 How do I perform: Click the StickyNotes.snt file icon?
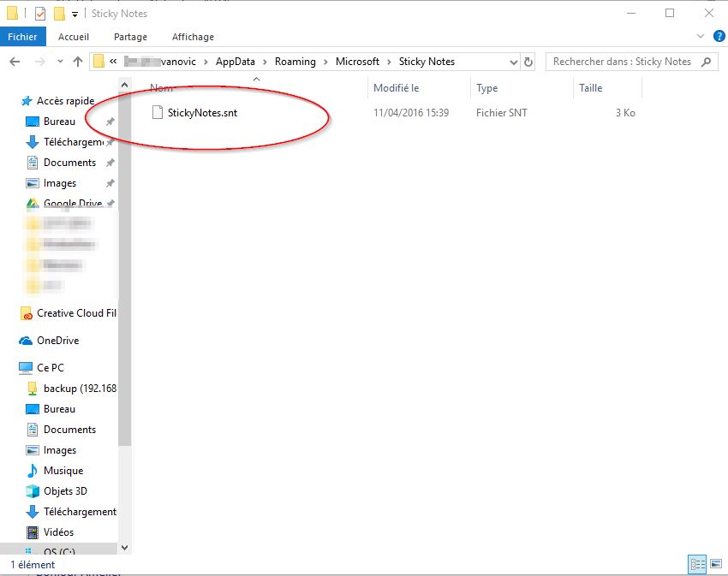158,112
